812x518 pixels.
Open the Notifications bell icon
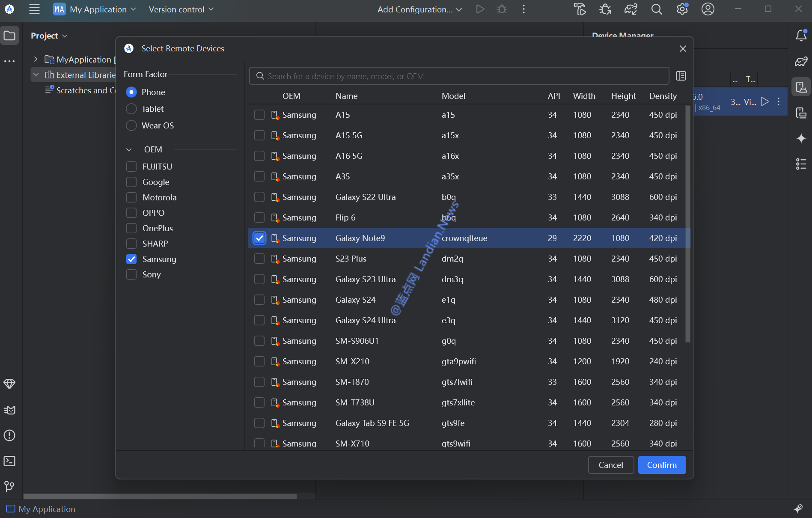801,36
